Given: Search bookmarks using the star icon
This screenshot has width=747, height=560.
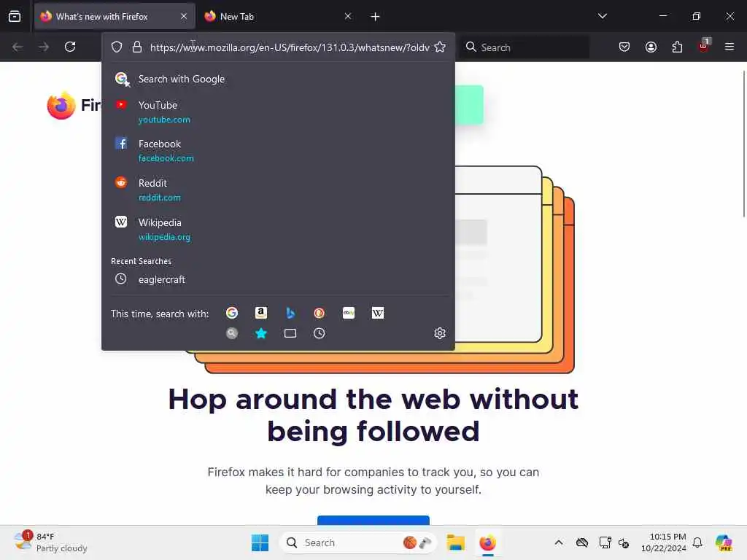Looking at the screenshot, I should 261,333.
